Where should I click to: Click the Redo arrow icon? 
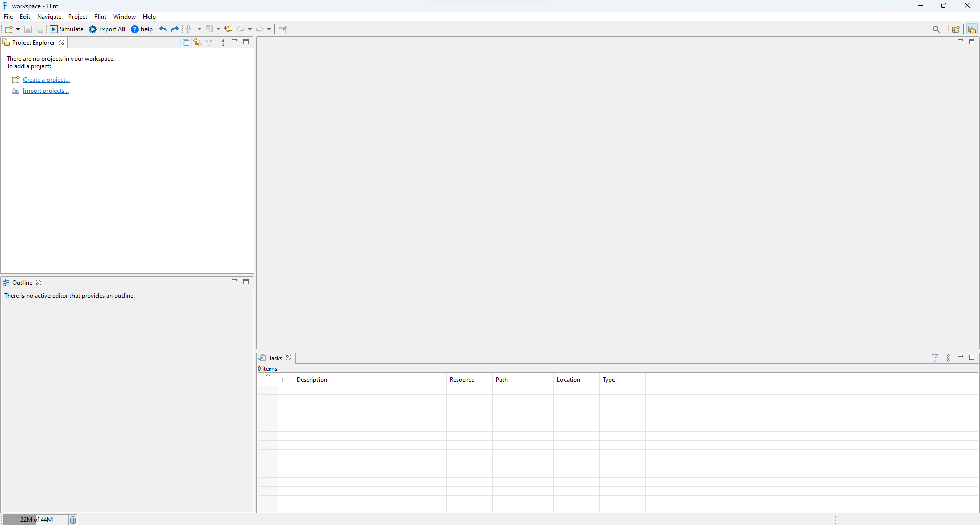pyautogui.click(x=175, y=29)
